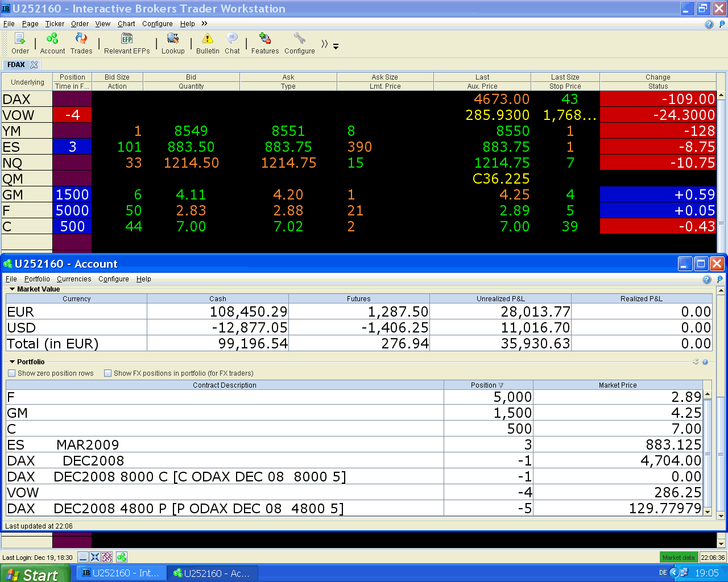Click the minimize-all icon in status bar
Image resolution: width=728 pixels, height=582 pixels.
(x=83, y=557)
